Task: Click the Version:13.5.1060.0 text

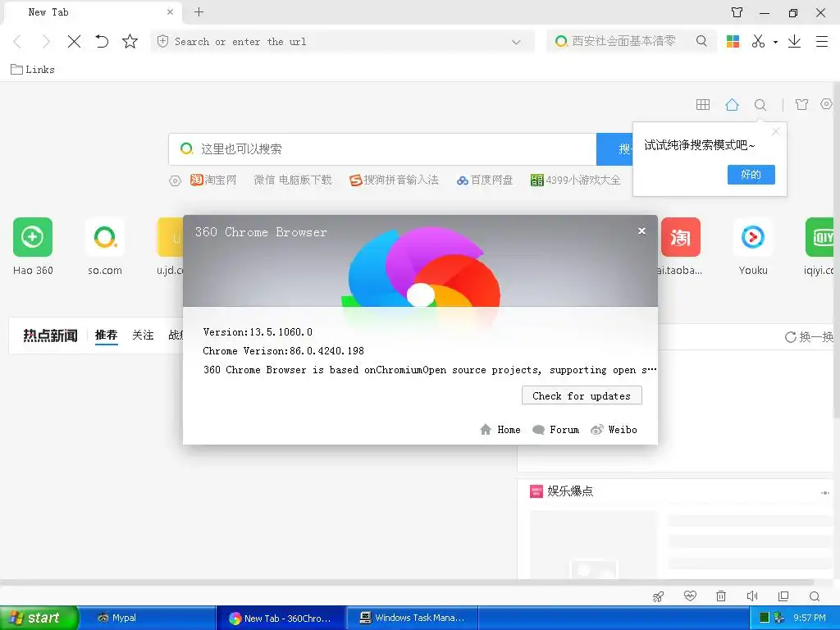Action: click(x=257, y=332)
